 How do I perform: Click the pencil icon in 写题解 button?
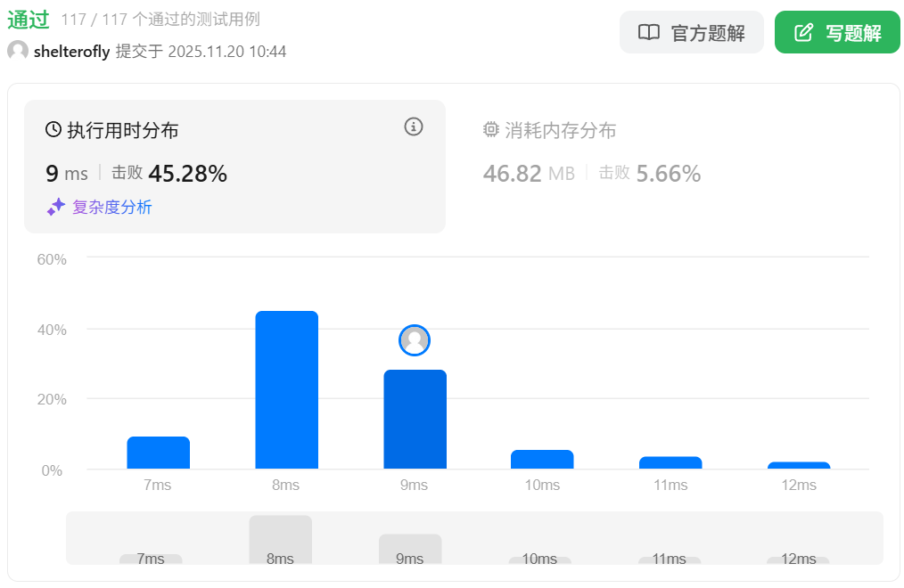point(803,33)
